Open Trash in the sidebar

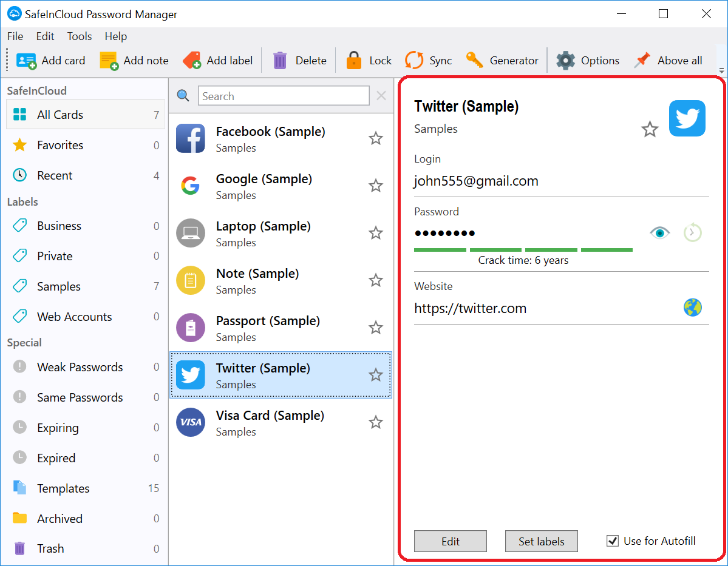86,548
